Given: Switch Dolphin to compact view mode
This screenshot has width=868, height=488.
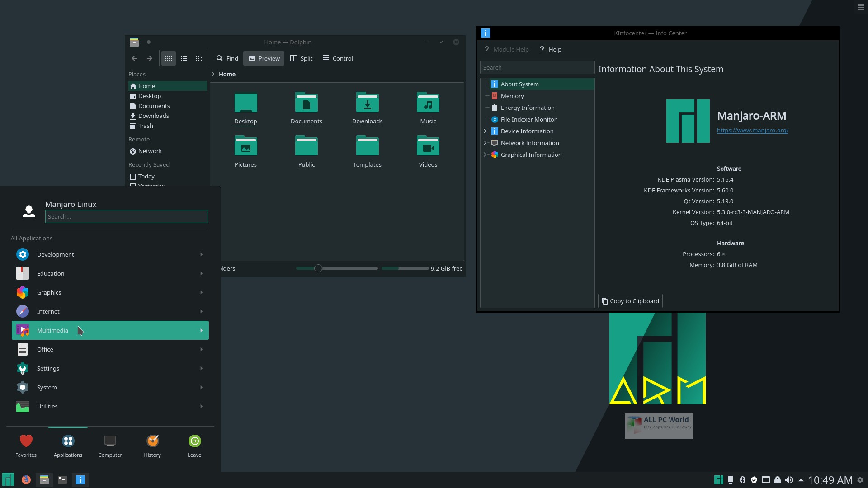Looking at the screenshot, I should click(184, 58).
